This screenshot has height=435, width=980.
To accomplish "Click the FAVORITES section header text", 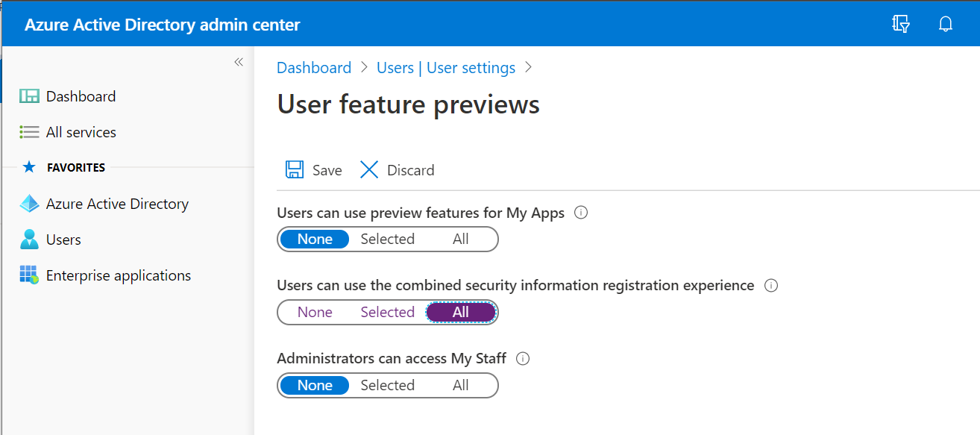I will coord(76,167).
